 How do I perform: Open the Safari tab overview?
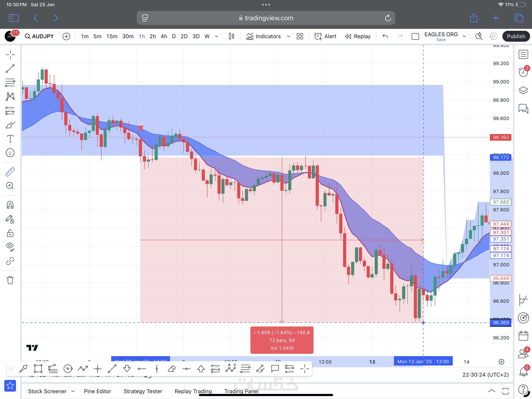tap(519, 18)
